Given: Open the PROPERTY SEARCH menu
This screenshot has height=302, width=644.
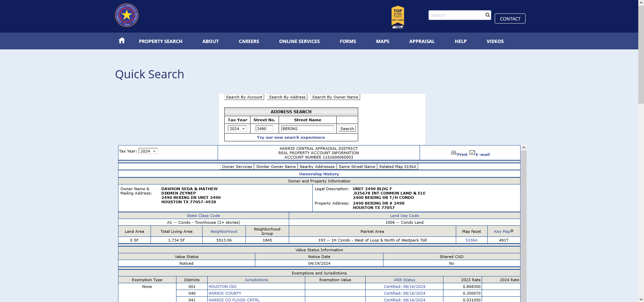Looking at the screenshot, I should (161, 41).
